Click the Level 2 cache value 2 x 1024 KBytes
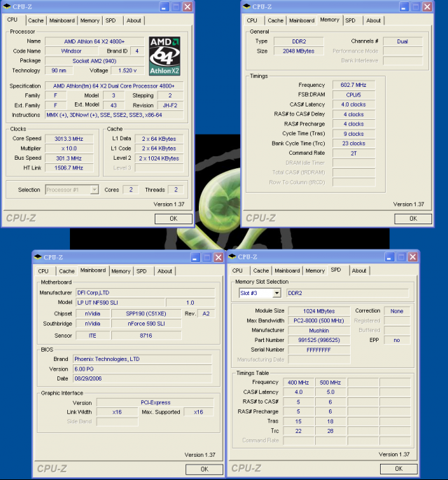 (x=159, y=158)
